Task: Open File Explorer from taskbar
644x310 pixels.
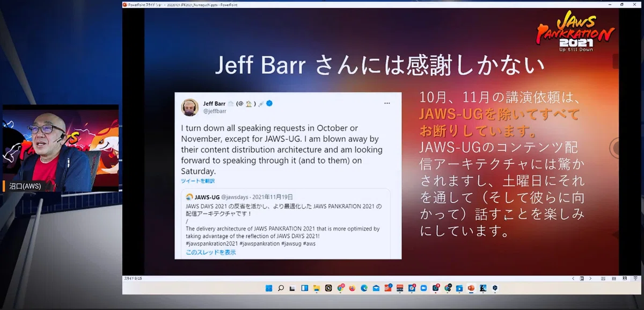Action: 317,289
